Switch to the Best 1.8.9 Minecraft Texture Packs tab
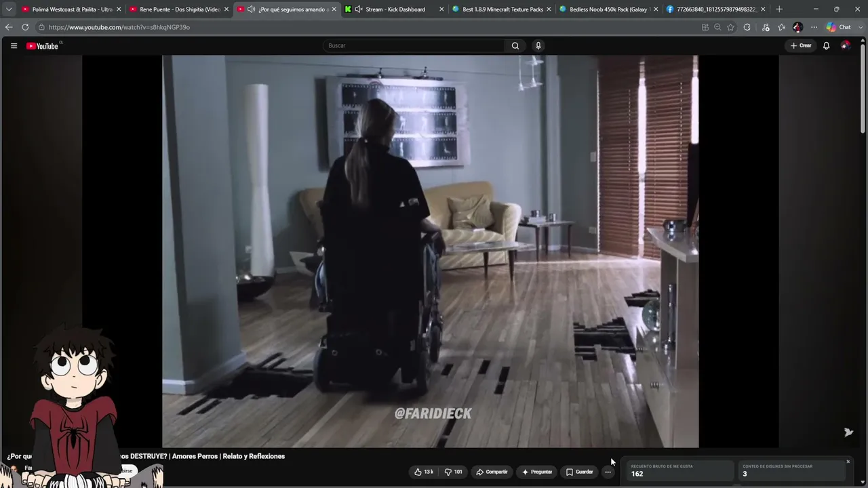This screenshot has height=488, width=868. [x=502, y=9]
